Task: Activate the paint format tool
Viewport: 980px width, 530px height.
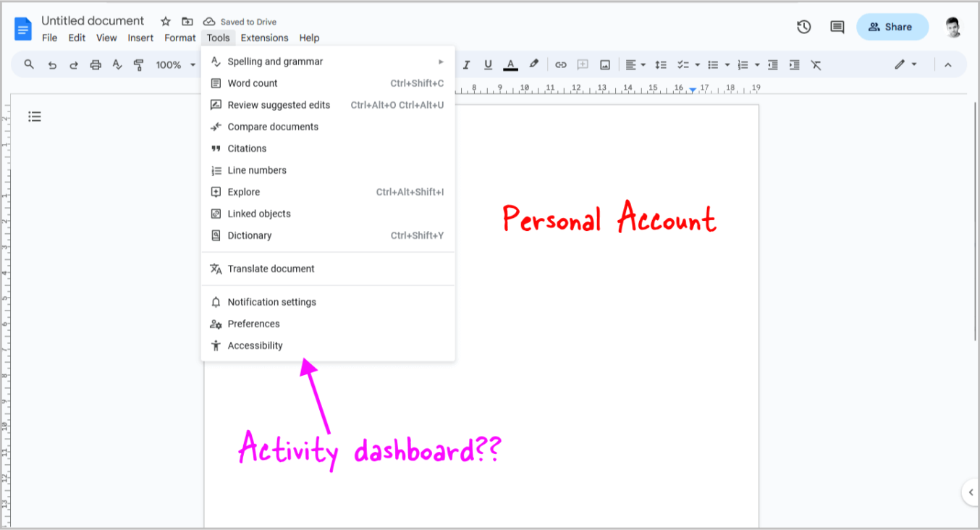Action: pos(139,64)
